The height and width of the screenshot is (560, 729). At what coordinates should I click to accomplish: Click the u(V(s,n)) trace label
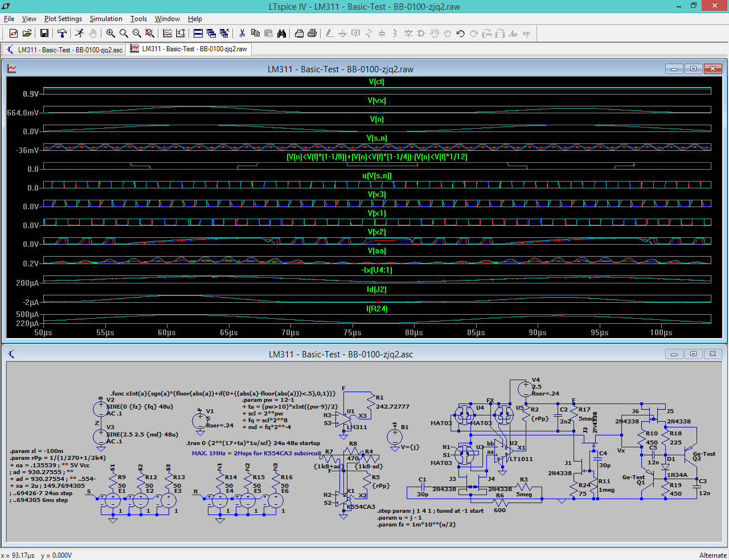[x=377, y=175]
